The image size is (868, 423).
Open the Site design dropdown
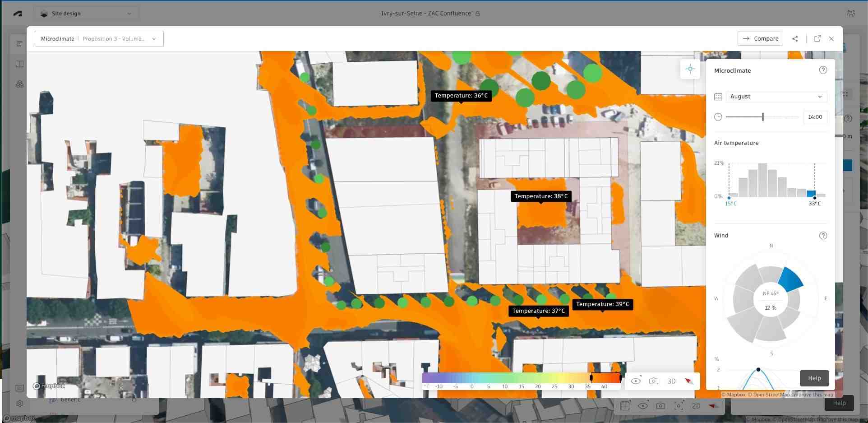pyautogui.click(x=87, y=14)
